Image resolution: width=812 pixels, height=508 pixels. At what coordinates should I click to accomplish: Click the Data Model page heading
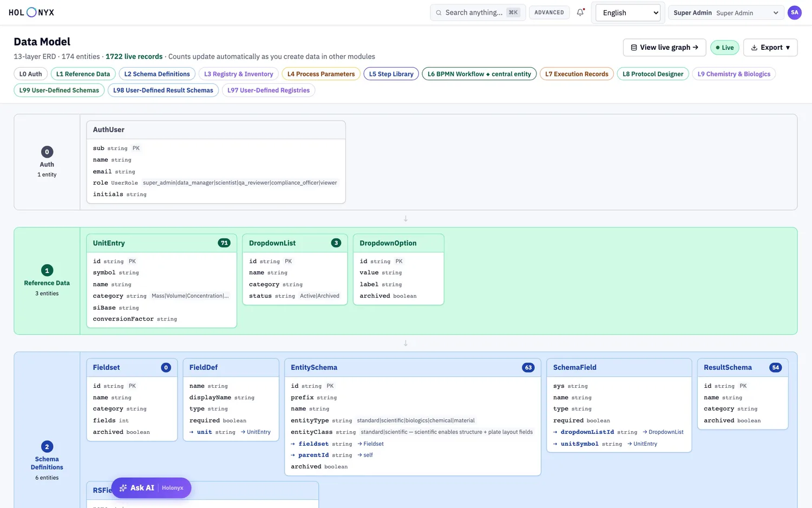click(42, 42)
